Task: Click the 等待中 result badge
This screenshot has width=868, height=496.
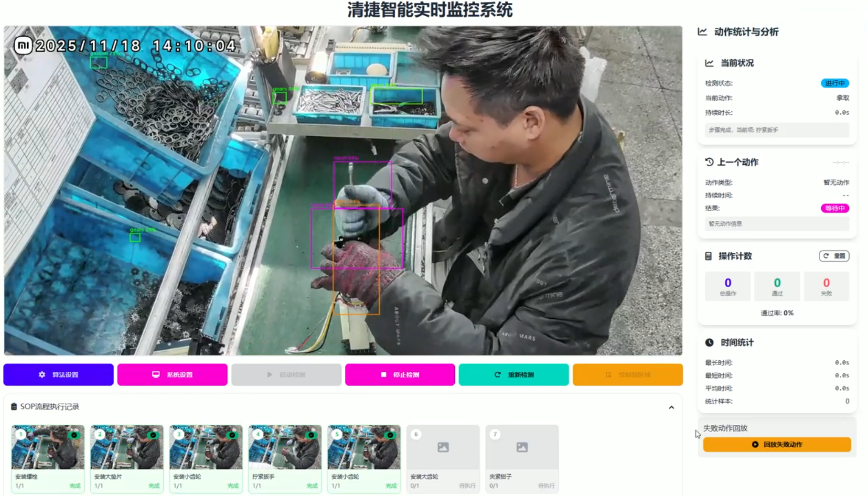Action: point(835,208)
